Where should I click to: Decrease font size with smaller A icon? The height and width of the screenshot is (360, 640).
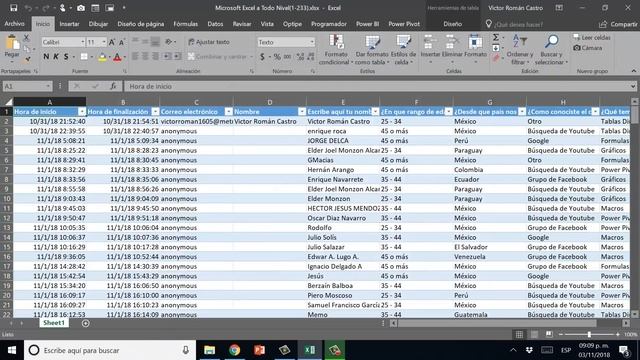click(x=121, y=42)
